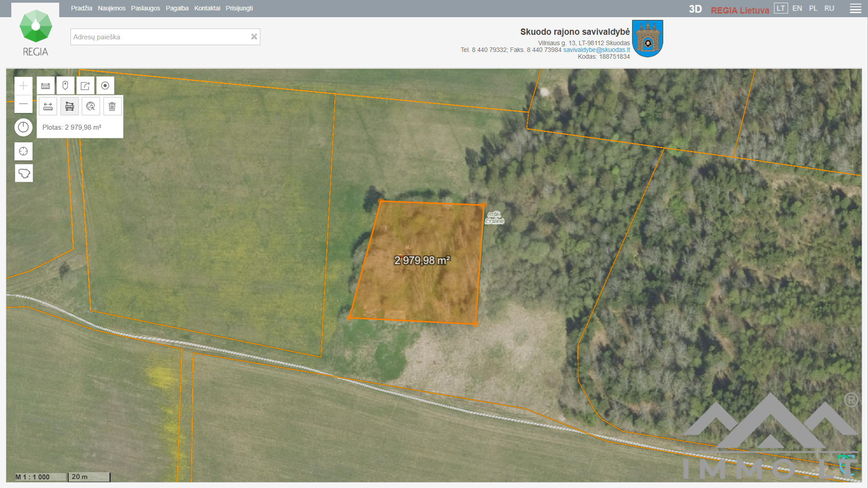The width and height of the screenshot is (868, 488).
Task: Delete measurements with trash icon
Action: pos(112,106)
